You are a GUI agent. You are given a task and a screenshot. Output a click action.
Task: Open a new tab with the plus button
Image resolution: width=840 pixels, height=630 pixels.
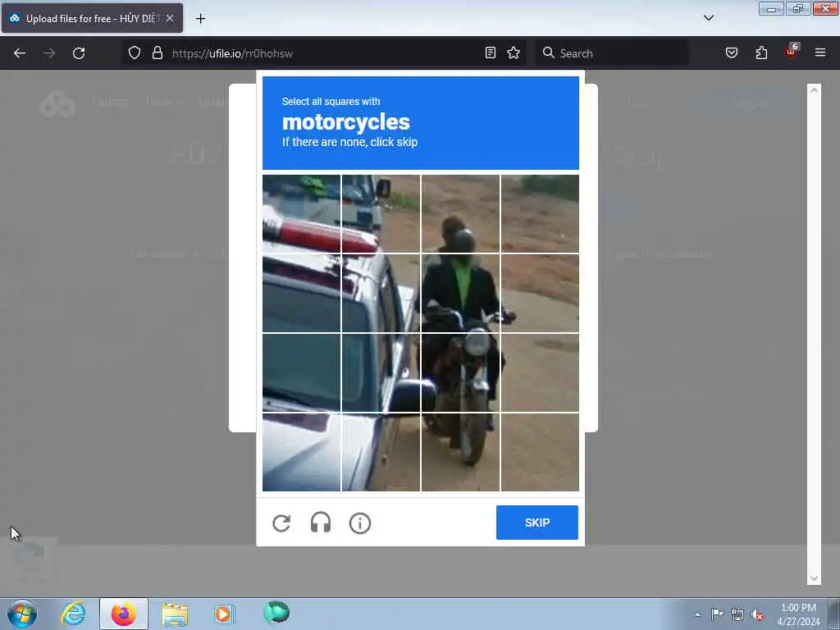(x=200, y=19)
